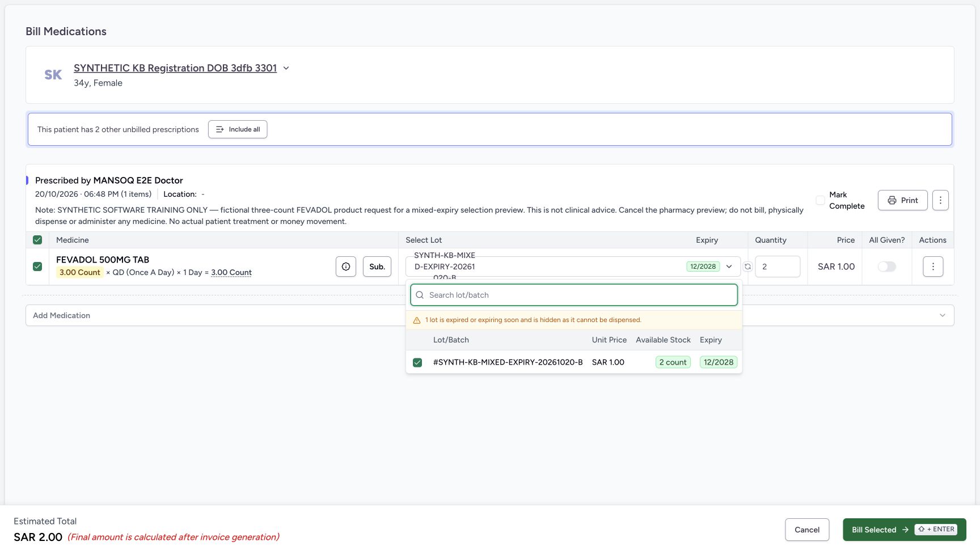980x554 pixels.
Task: Collapse the Select Lot dropdown
Action: pos(729,267)
